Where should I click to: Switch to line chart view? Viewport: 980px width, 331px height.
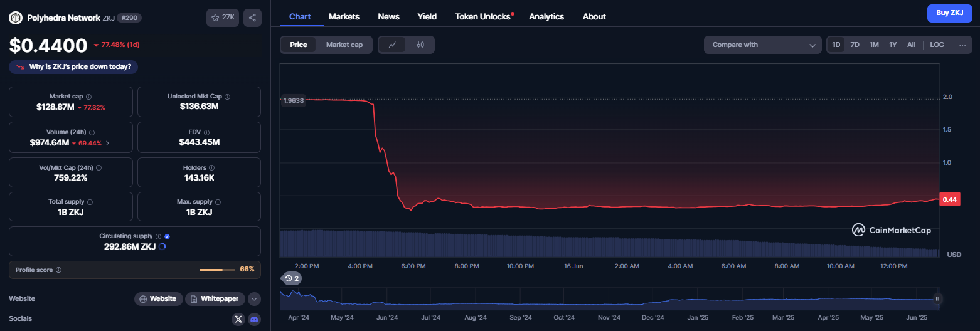(392, 45)
